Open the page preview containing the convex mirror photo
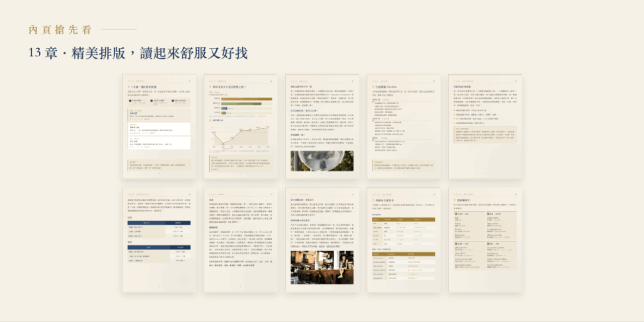The height and width of the screenshot is (322, 644). click(321, 126)
